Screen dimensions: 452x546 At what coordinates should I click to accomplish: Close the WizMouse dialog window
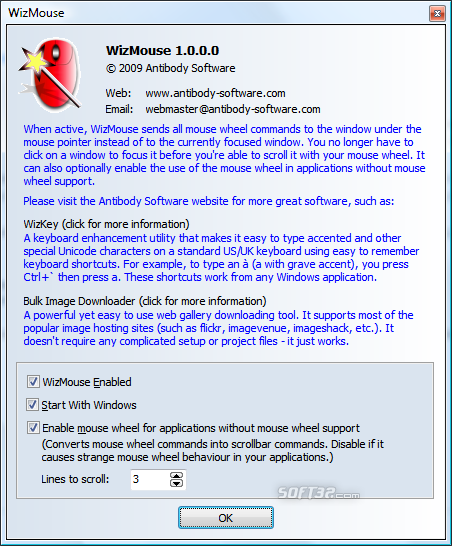point(437,14)
